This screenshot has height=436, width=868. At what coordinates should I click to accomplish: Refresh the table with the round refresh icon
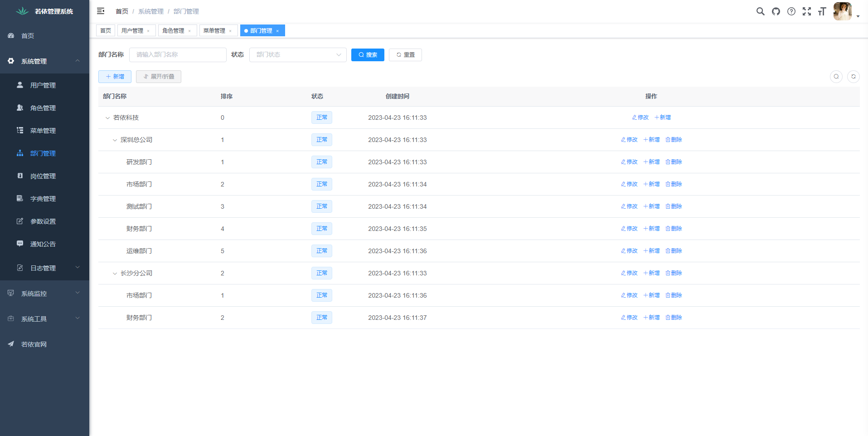point(853,77)
